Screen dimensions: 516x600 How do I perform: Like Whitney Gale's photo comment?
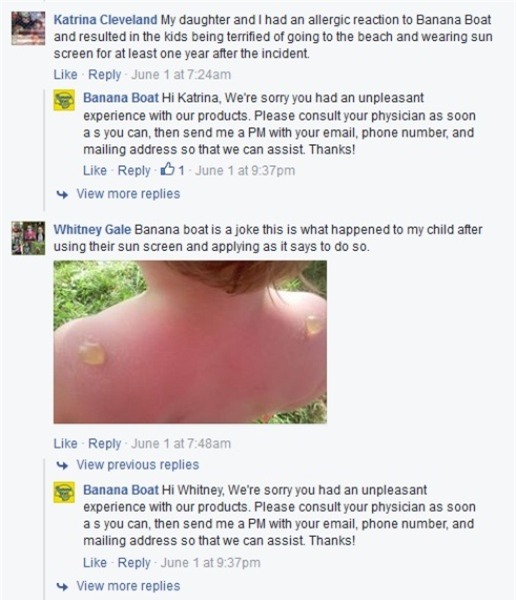[x=65, y=443]
